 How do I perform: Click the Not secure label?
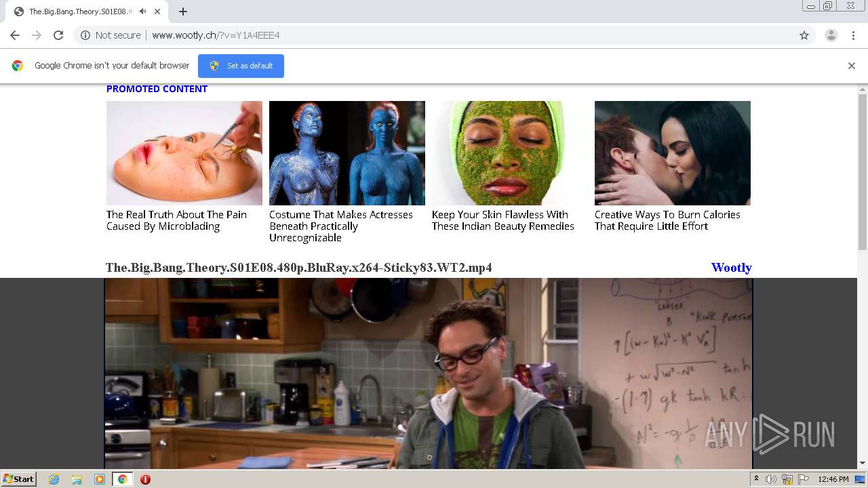click(118, 35)
